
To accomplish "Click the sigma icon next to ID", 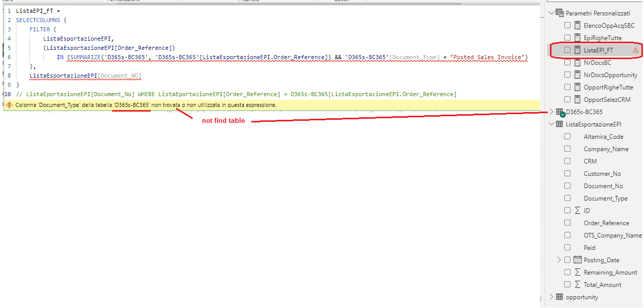I will coord(577,210).
